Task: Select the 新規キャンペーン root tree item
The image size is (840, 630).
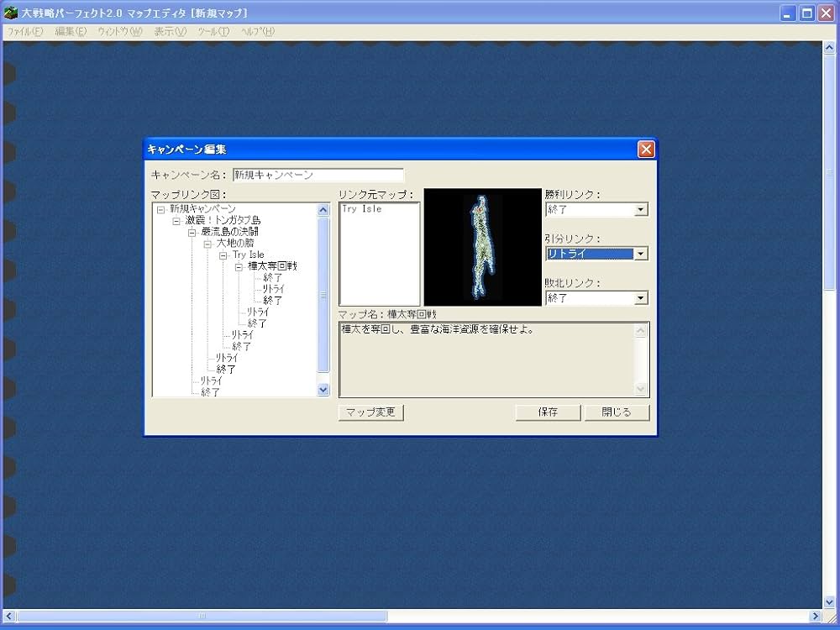Action: pyautogui.click(x=203, y=209)
